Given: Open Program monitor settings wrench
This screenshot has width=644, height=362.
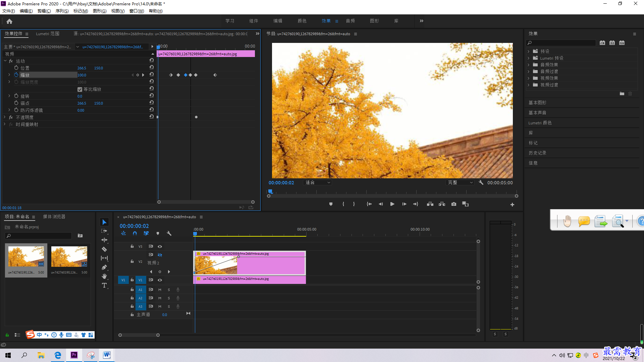Looking at the screenshot, I should click(481, 183).
